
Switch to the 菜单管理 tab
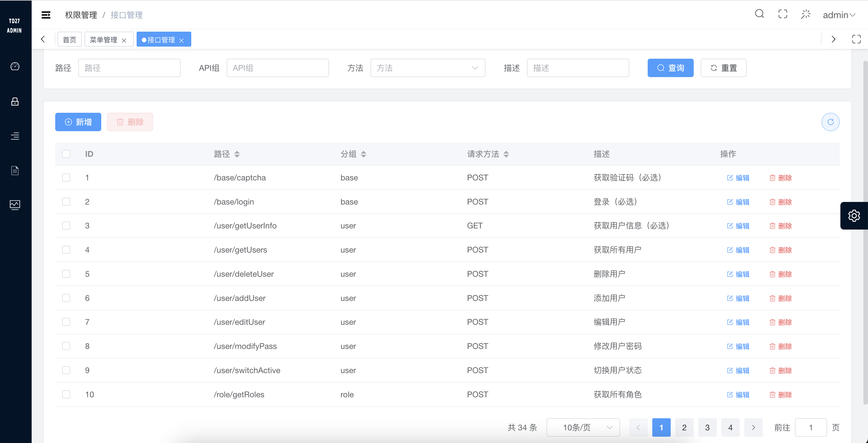click(104, 40)
